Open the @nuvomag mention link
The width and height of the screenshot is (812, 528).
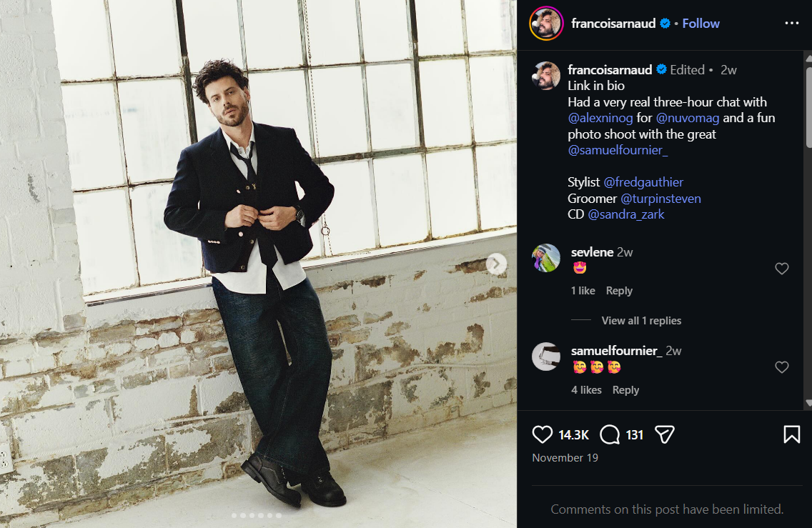point(688,118)
